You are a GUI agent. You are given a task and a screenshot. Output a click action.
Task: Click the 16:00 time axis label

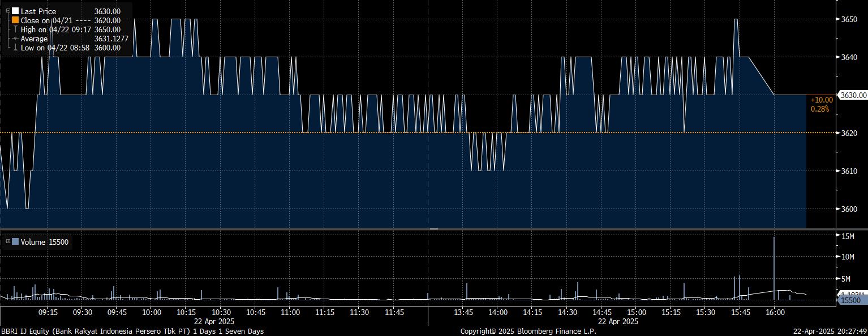pos(775,312)
